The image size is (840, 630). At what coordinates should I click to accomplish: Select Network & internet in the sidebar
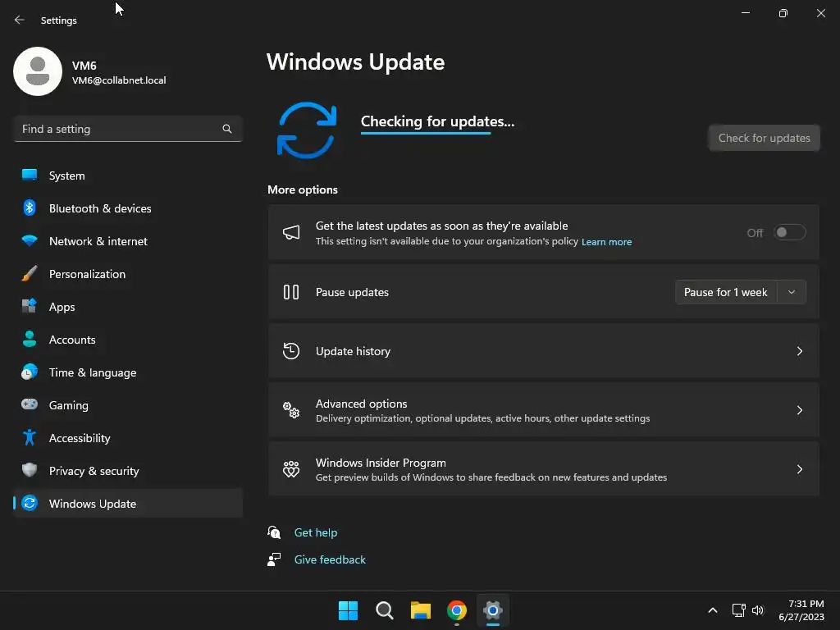tap(127, 240)
